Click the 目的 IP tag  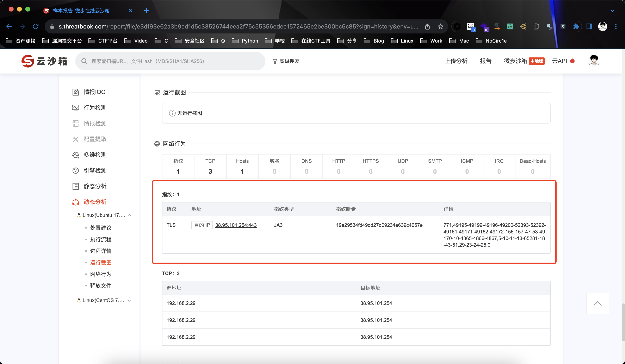coord(202,225)
